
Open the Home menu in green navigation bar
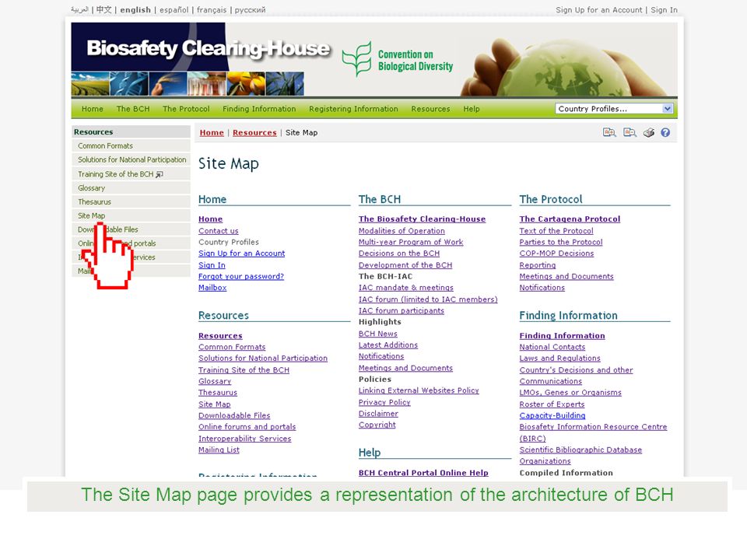click(x=93, y=109)
